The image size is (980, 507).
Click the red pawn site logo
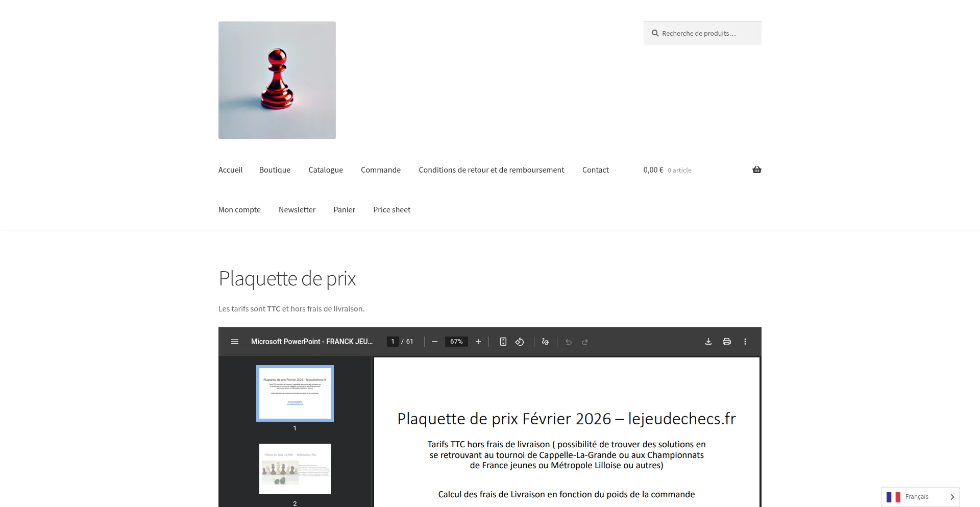277,80
